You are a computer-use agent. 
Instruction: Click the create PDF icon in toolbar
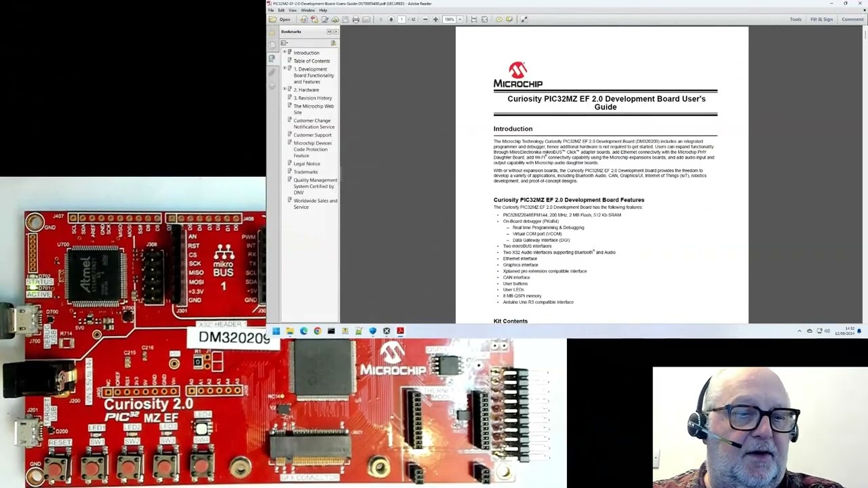pyautogui.click(x=314, y=20)
